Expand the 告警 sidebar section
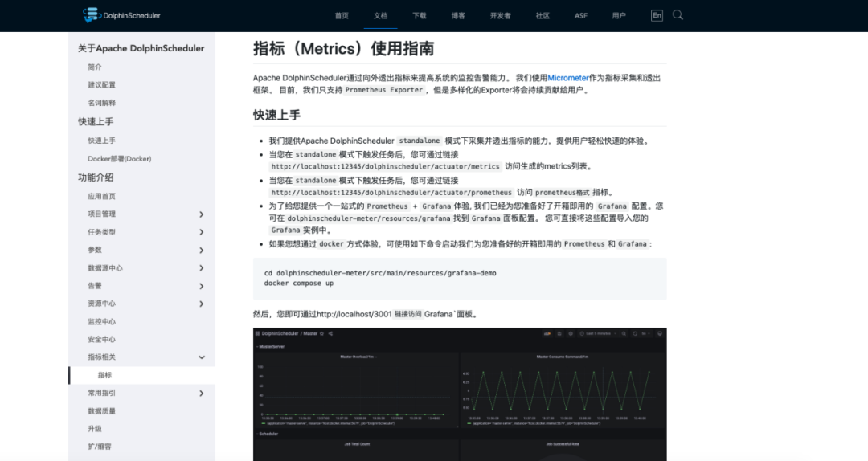The image size is (868, 461). (202, 286)
